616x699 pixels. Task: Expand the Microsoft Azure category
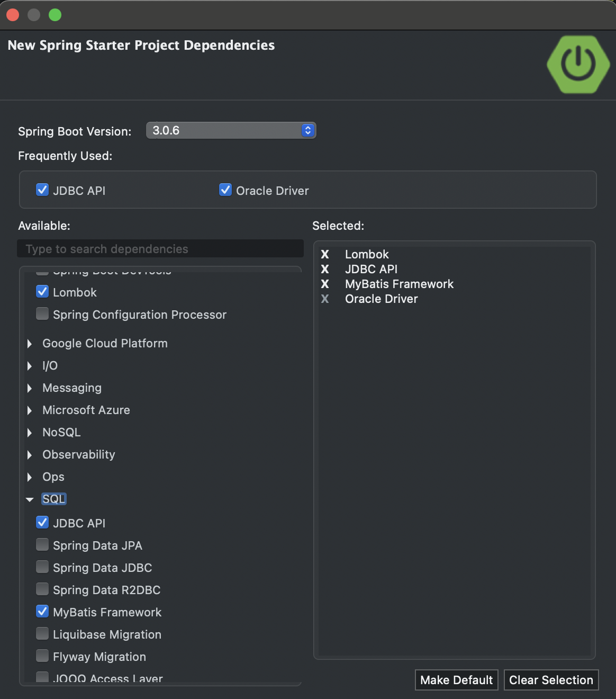pyautogui.click(x=30, y=410)
